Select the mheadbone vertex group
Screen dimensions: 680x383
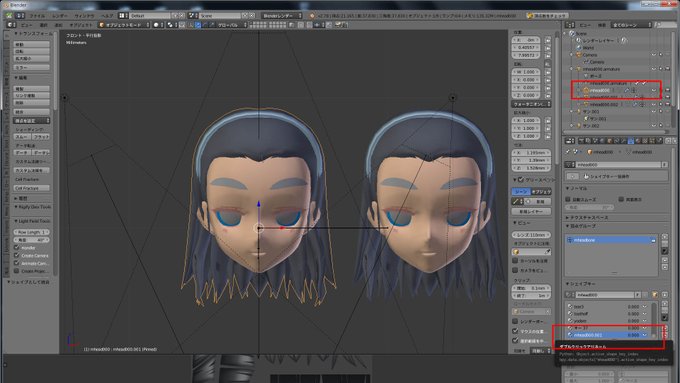point(611,240)
